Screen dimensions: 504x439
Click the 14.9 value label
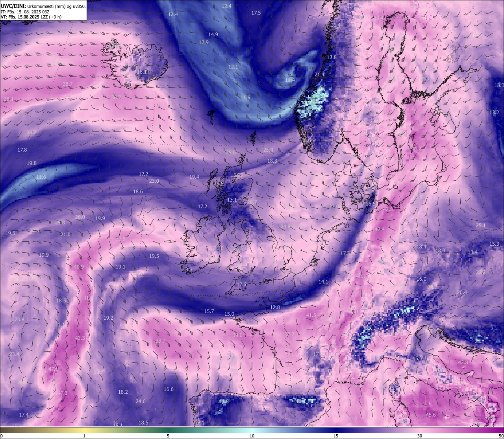[x=213, y=34]
